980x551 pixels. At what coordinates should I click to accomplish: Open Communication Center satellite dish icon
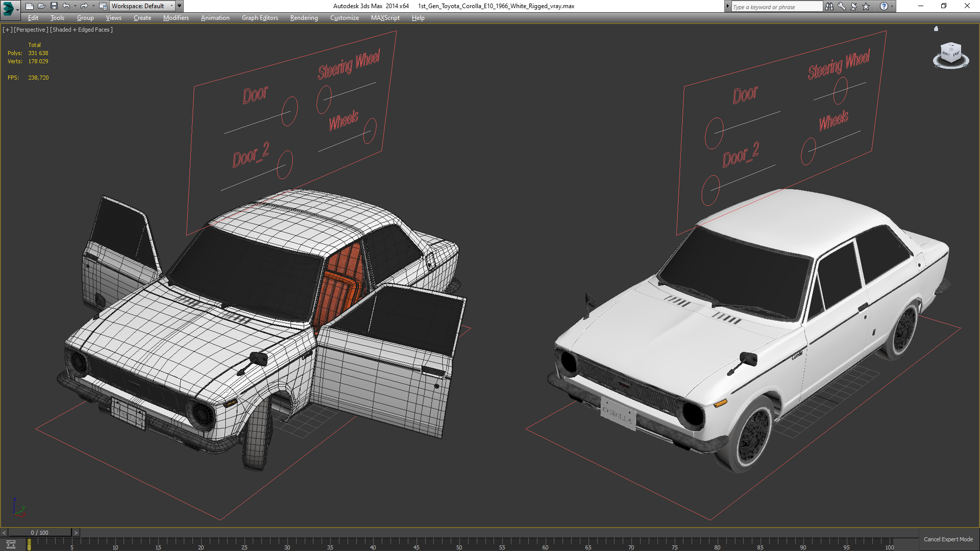click(x=854, y=6)
